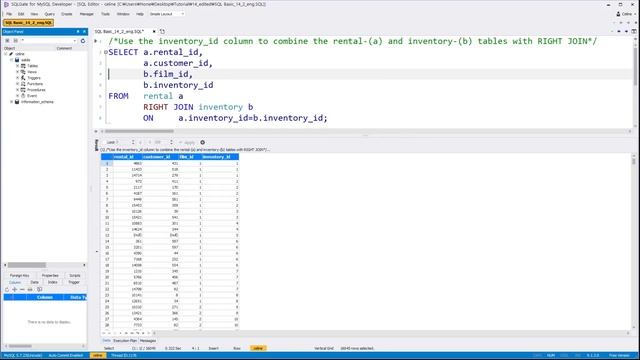Click the second Object Panel toolbar icon

16,41
